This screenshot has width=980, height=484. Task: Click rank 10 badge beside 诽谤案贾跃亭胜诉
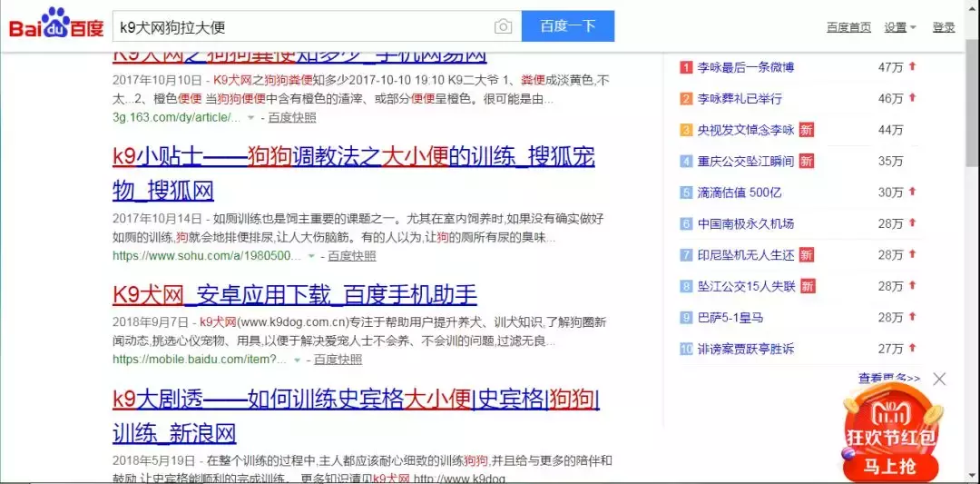pyautogui.click(x=686, y=349)
